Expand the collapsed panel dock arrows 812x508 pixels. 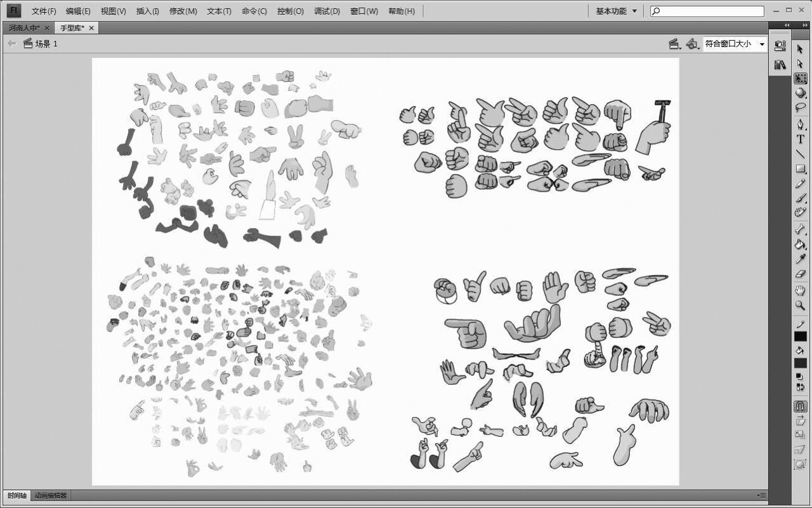(x=787, y=25)
